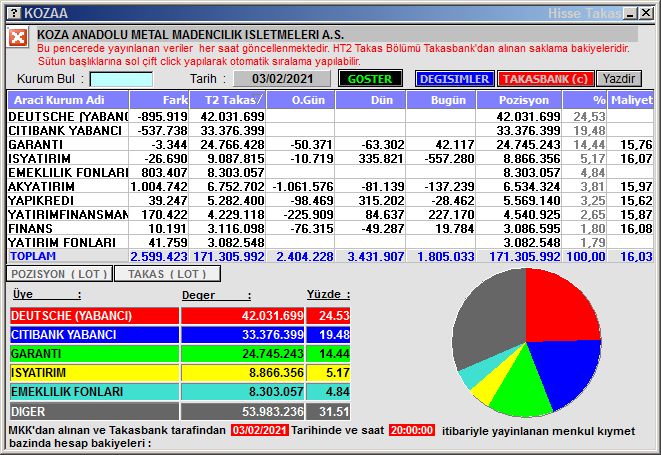The width and height of the screenshot is (661, 455).
Task: Click the gray slice of pie chart
Action: [x=489, y=320]
